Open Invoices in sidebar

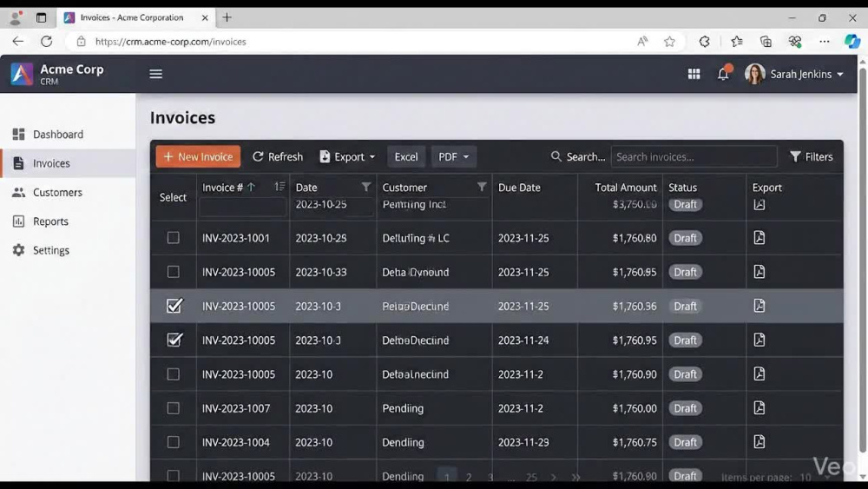tap(68, 163)
